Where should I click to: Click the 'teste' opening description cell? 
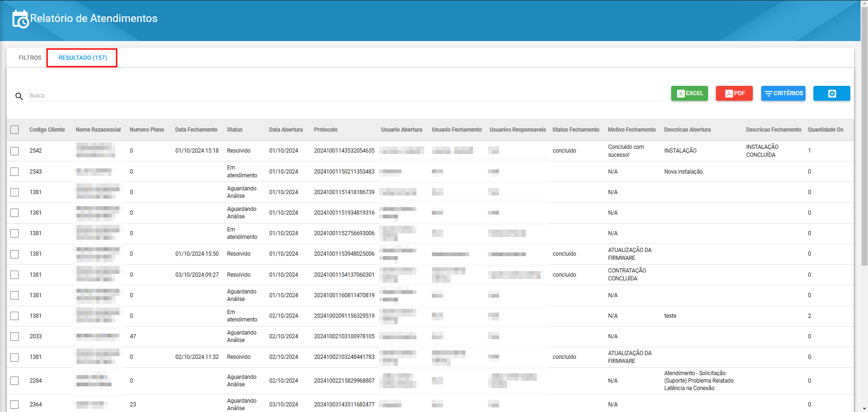click(x=670, y=316)
